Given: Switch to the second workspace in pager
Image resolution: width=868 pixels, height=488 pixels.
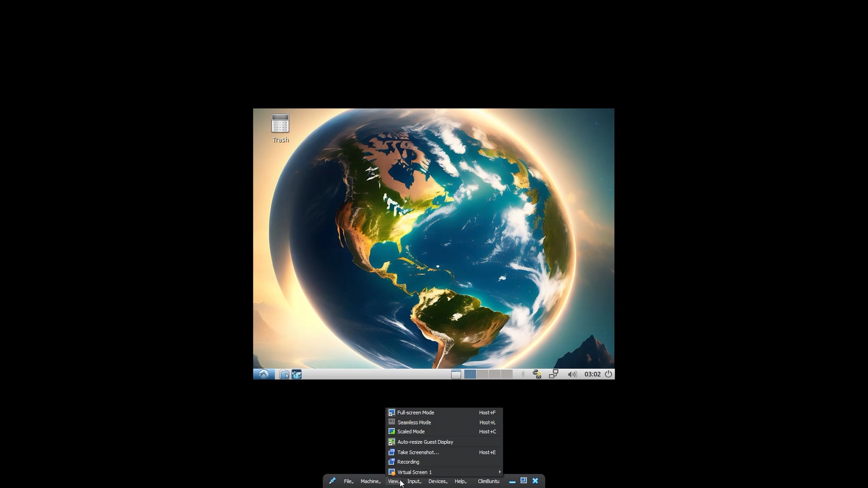Looking at the screenshot, I should coord(482,374).
